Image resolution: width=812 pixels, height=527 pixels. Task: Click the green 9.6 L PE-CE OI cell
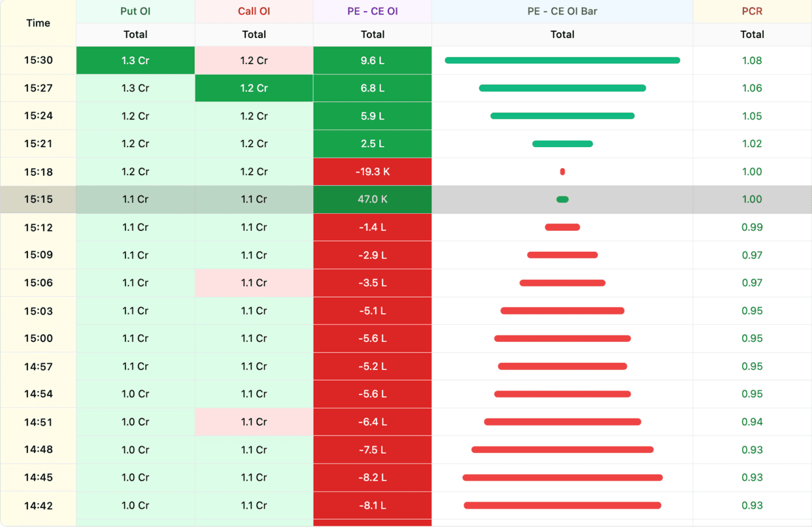[x=372, y=60]
